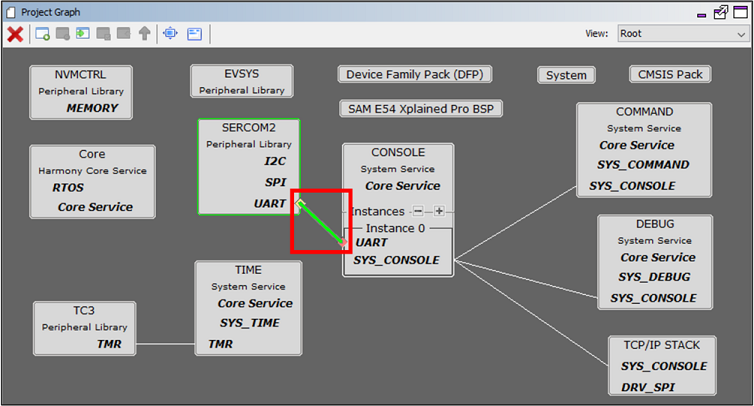Click the blue window layout icon
This screenshot has height=406, width=754.
(194, 34)
